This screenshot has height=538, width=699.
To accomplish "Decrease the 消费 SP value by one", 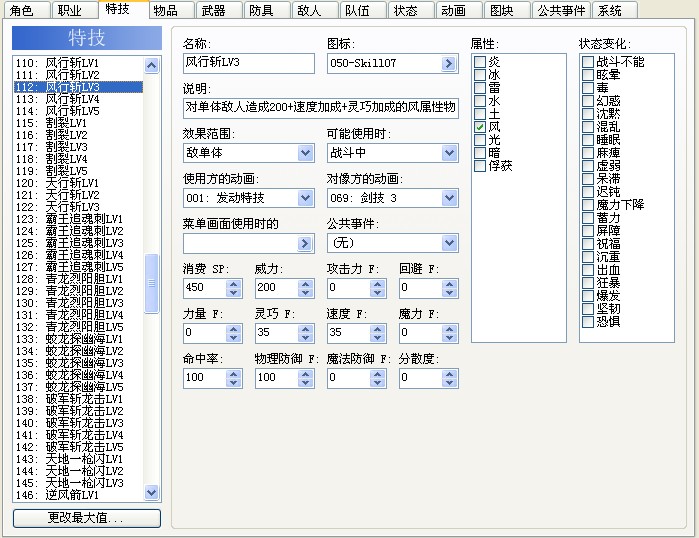I will pos(234,293).
